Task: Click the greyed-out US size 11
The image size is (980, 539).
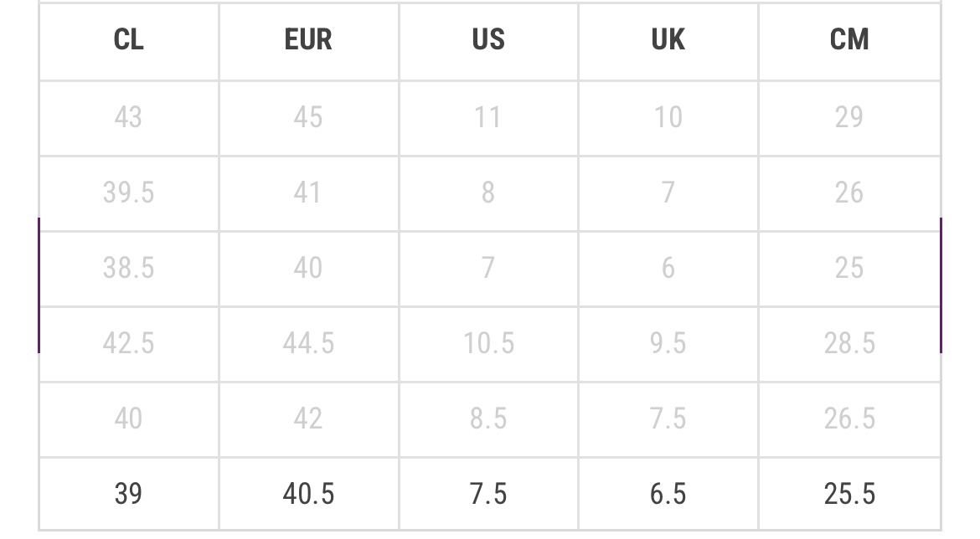Action: click(488, 117)
